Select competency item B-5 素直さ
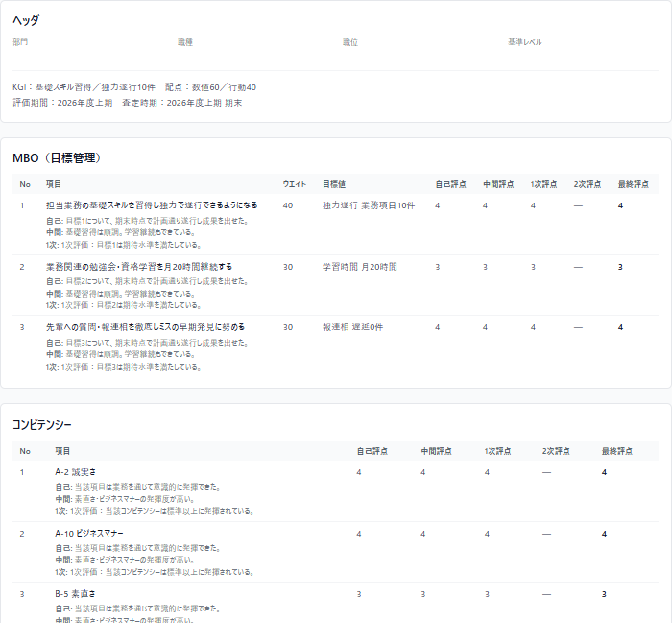672x623 pixels. coord(75,594)
